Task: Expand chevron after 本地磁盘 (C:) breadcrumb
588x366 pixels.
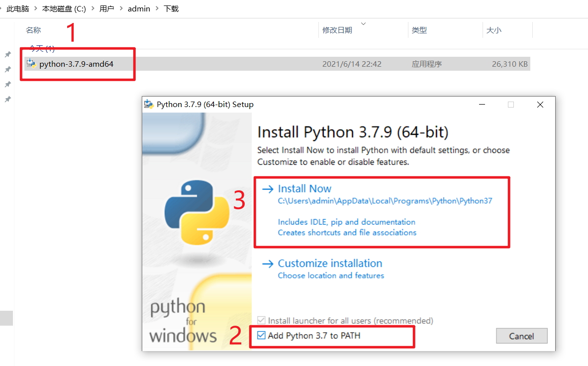Action: tap(93, 8)
